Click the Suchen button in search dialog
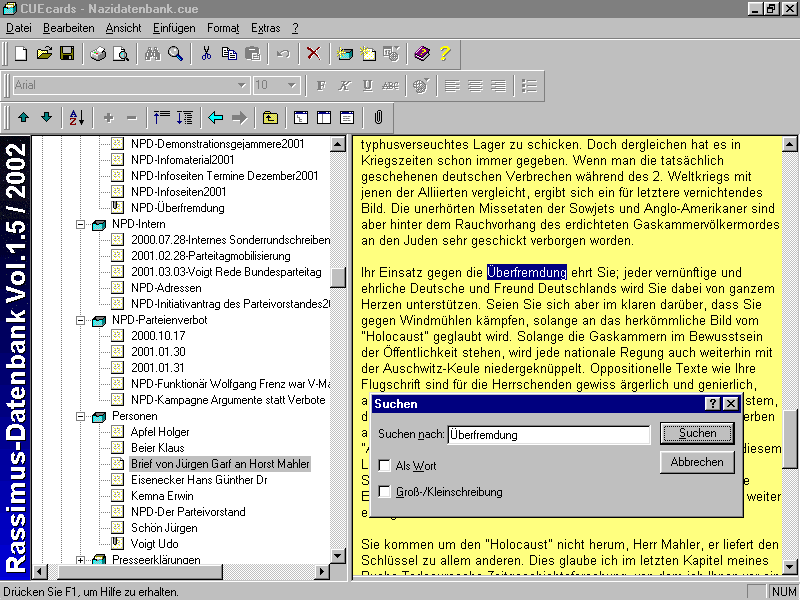 click(697, 433)
